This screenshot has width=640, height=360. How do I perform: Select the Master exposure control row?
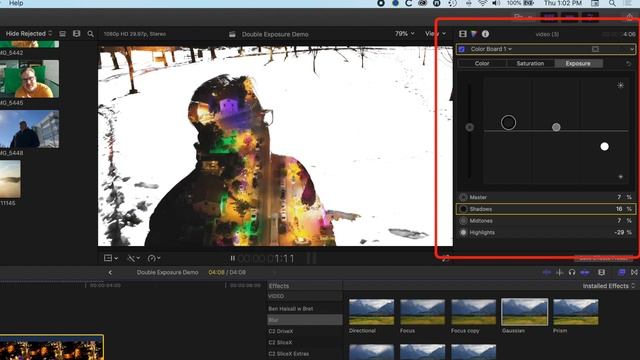[545, 197]
